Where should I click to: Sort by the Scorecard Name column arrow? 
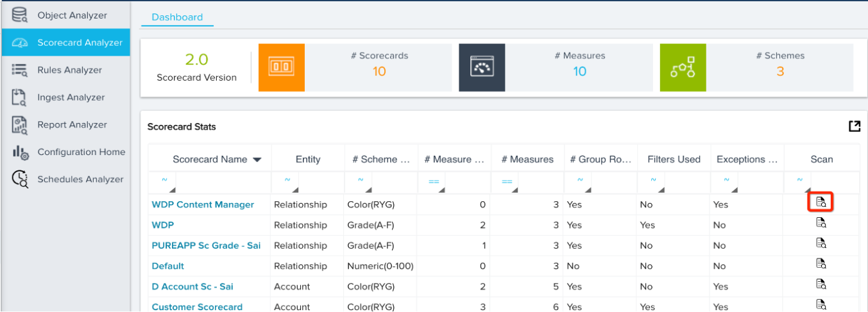(257, 160)
